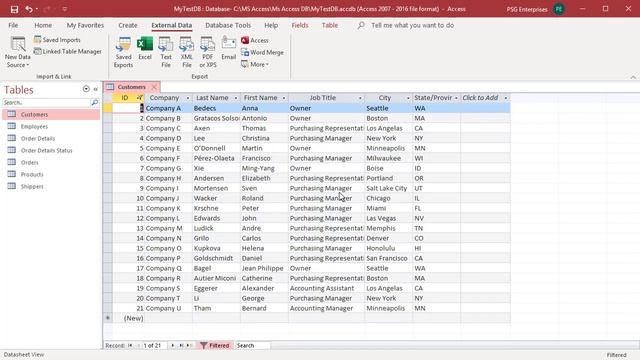Export the table to Excel
640x360 pixels.
click(145, 49)
